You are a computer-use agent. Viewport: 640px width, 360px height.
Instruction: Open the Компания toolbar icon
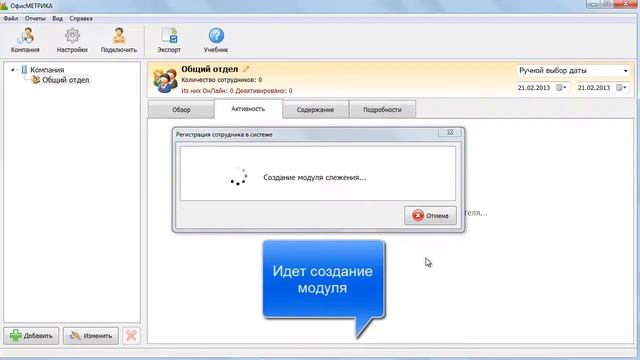pyautogui.click(x=25, y=40)
